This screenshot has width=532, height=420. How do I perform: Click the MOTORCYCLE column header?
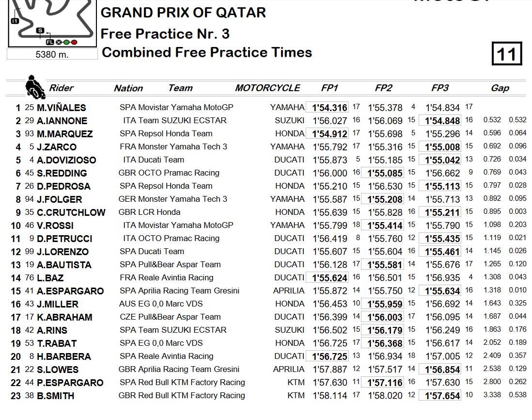point(267,88)
